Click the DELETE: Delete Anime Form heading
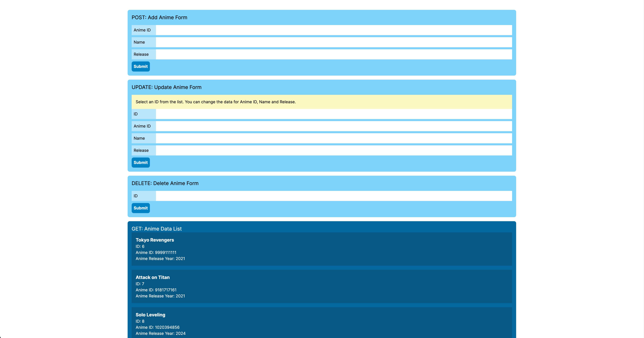The height and width of the screenshot is (338, 644). coord(165,183)
